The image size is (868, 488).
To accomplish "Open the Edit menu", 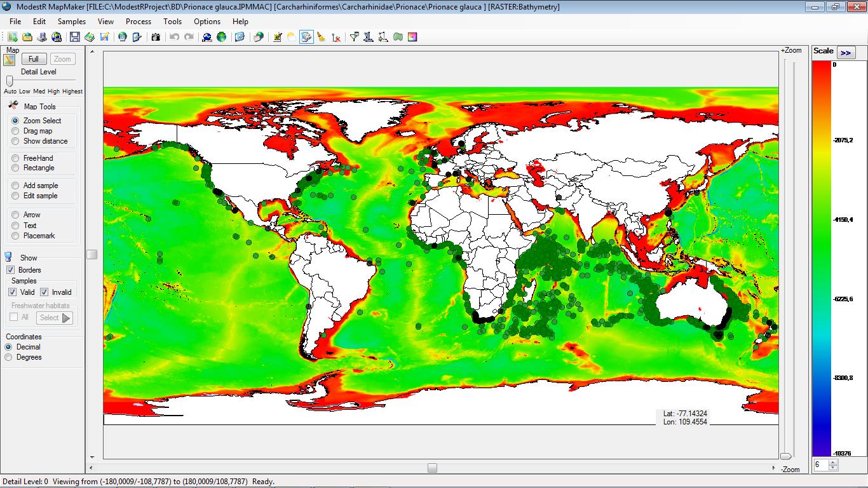I will (x=39, y=21).
